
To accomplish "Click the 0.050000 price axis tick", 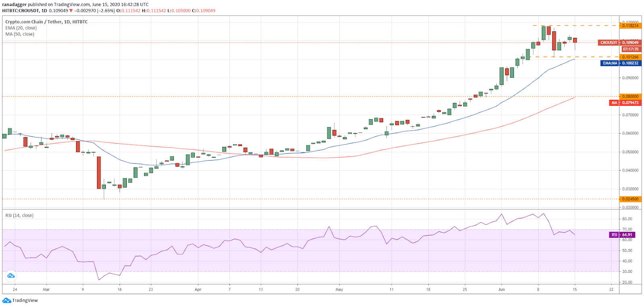I will click(x=630, y=152).
